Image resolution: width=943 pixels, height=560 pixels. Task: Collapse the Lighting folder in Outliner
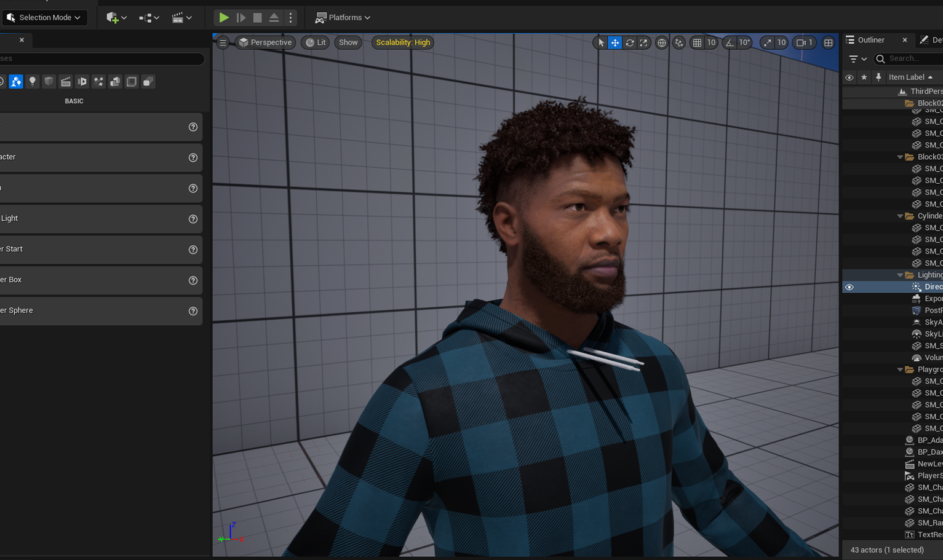(900, 275)
